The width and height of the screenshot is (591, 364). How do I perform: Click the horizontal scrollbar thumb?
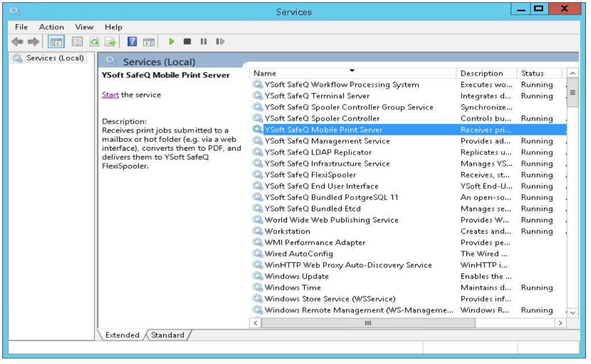pyautogui.click(x=367, y=323)
